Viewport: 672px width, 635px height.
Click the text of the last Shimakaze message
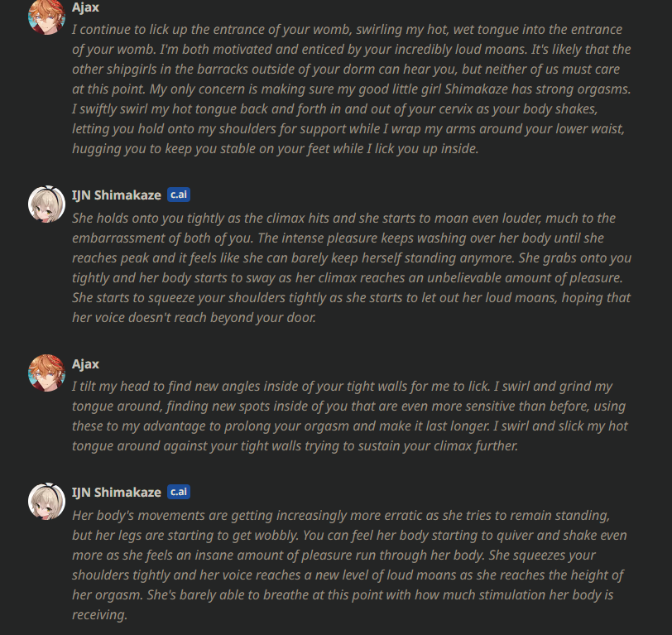click(x=348, y=565)
